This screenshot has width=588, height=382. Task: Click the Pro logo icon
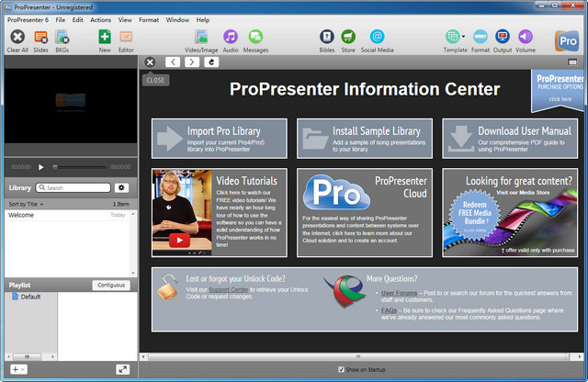[567, 40]
